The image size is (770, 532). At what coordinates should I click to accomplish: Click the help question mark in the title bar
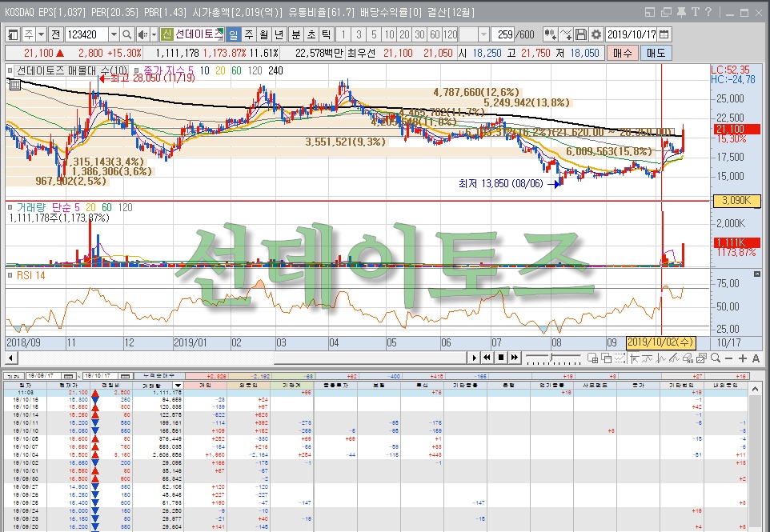pyautogui.click(x=708, y=12)
